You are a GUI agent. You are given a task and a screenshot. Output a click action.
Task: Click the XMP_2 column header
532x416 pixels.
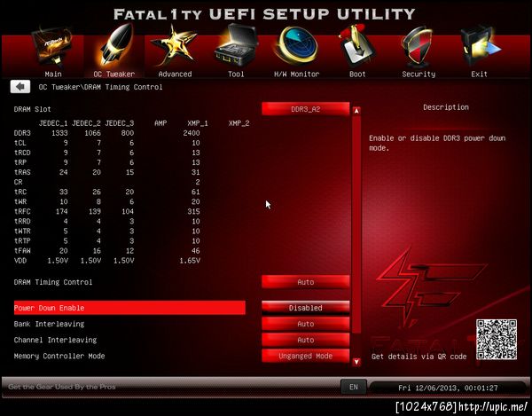coord(239,123)
